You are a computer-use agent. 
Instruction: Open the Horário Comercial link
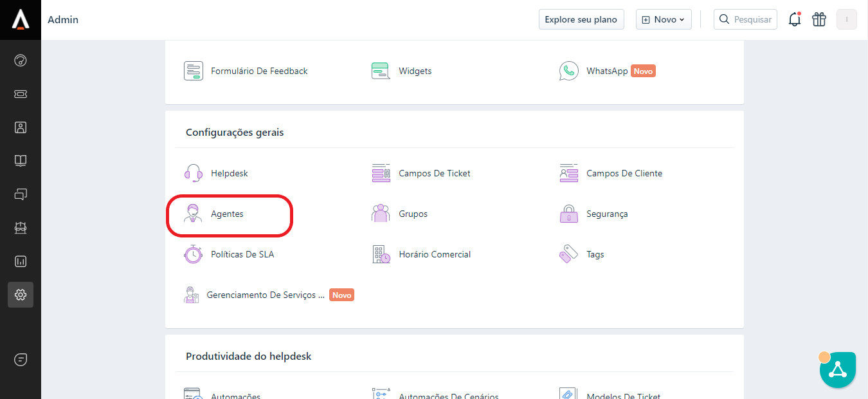point(435,254)
